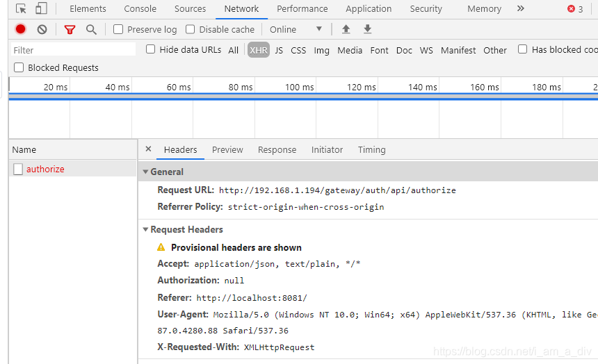Filter requests by Manifest
This screenshot has width=598, height=364.
pyautogui.click(x=458, y=50)
